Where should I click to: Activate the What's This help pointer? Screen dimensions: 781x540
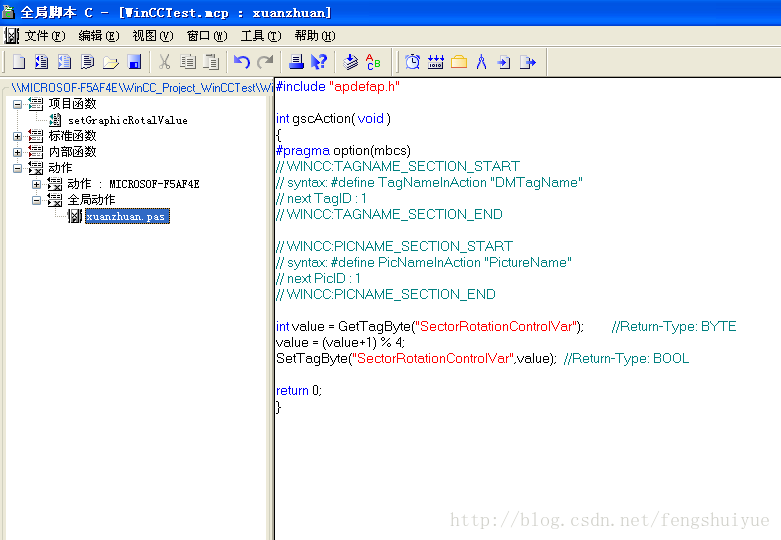tap(319, 62)
